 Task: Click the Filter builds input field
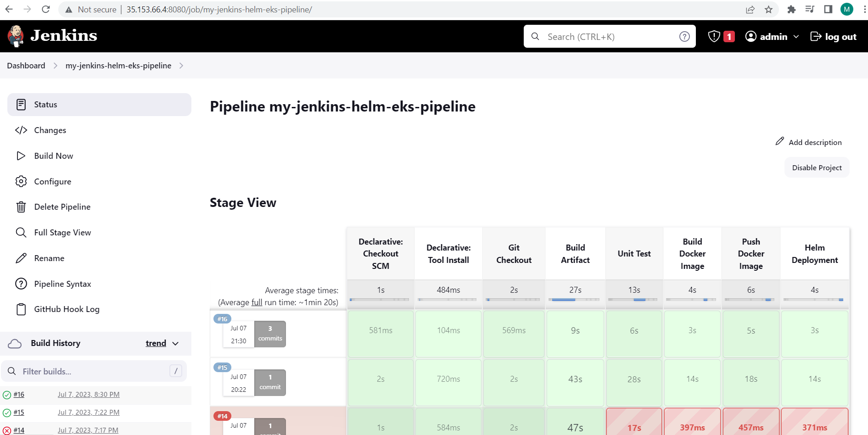point(94,371)
